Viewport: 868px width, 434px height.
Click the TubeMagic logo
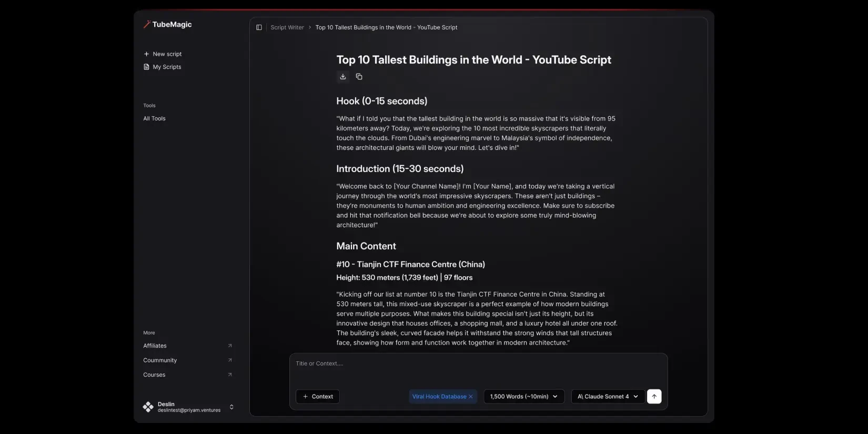(168, 24)
